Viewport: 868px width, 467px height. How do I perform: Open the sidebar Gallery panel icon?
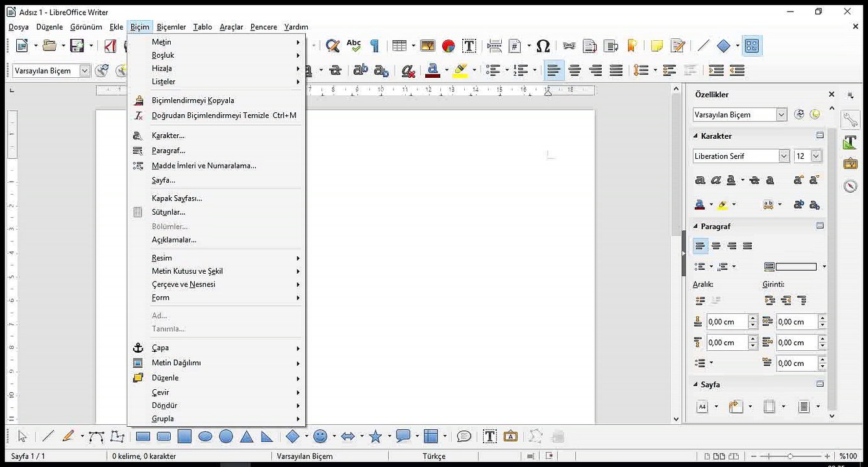[x=850, y=163]
